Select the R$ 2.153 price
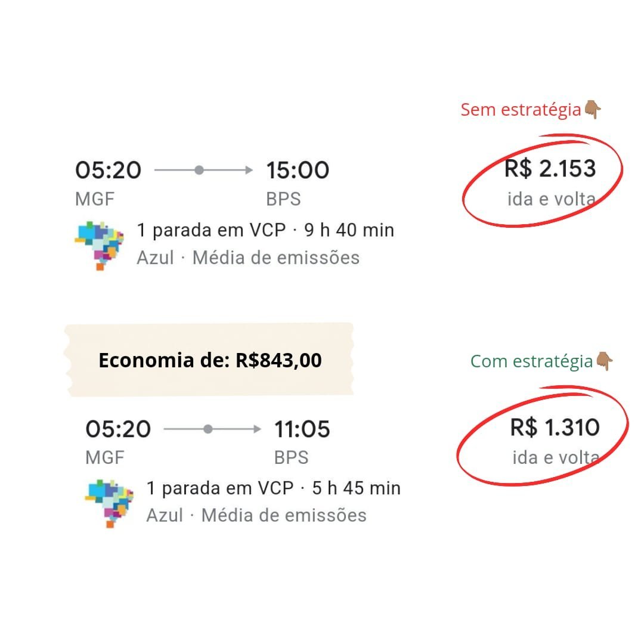 pyautogui.click(x=550, y=169)
